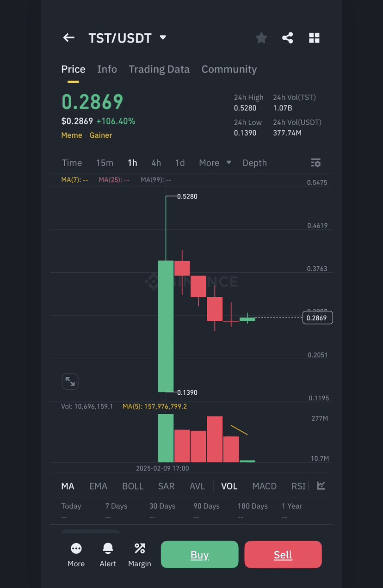Open chart settings icon beside Depth
This screenshot has height=588, width=383.
click(316, 163)
